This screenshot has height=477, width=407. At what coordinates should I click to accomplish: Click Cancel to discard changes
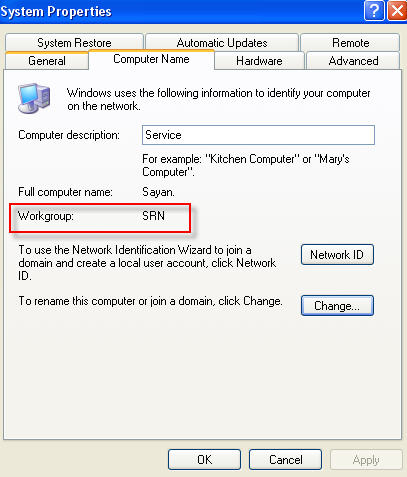tap(285, 460)
